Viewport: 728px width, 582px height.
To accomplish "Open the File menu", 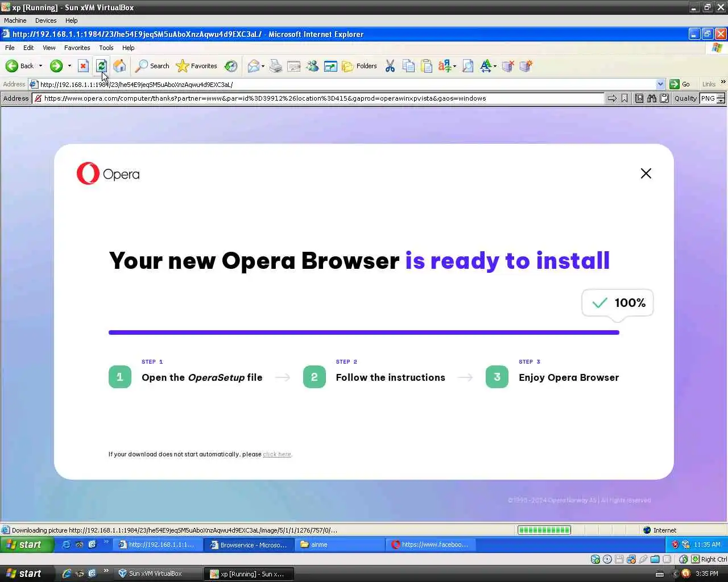I will 10,48.
